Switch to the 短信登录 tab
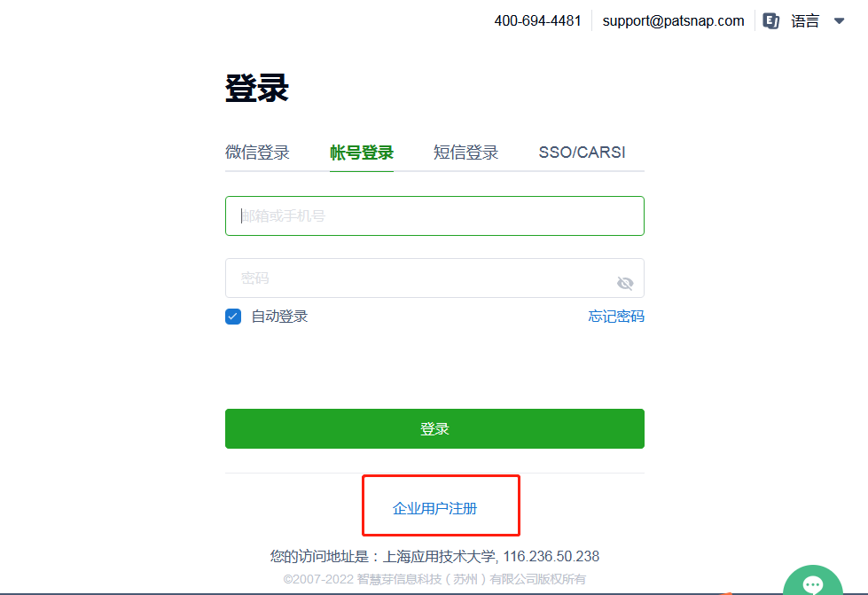Image resolution: width=868 pixels, height=595 pixels. point(465,153)
